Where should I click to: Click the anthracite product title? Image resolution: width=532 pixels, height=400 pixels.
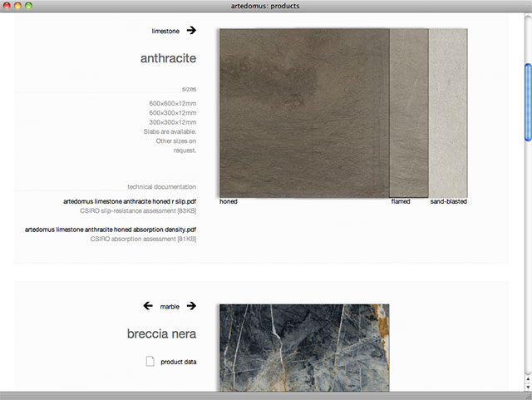click(169, 58)
